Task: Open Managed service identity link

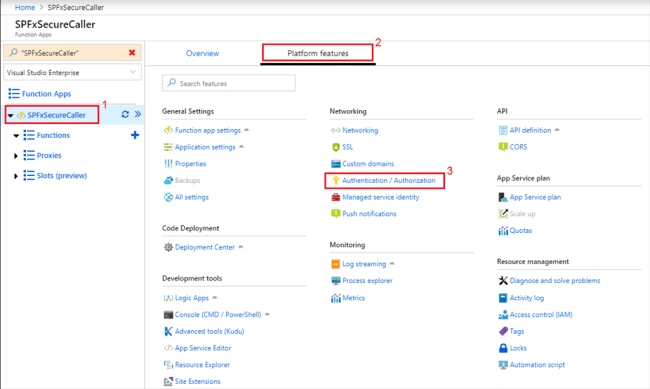Action: 381,197
